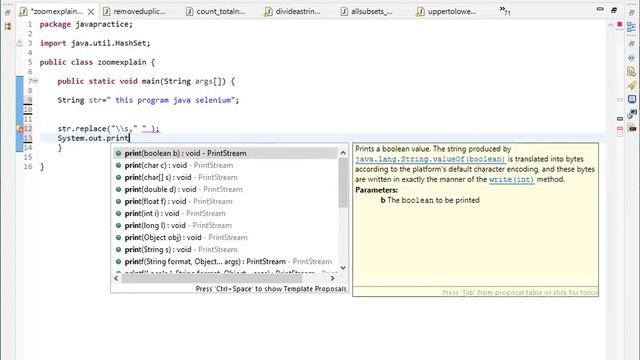The width and height of the screenshot is (640, 360).
Task: Open the removeduplic... editor tab
Action: point(134,11)
